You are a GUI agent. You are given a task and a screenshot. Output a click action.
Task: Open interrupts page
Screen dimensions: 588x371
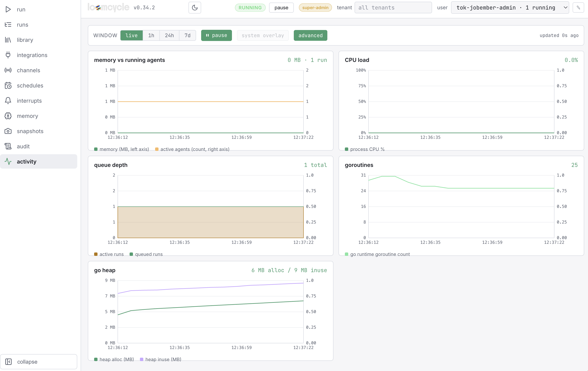[x=39, y=101]
